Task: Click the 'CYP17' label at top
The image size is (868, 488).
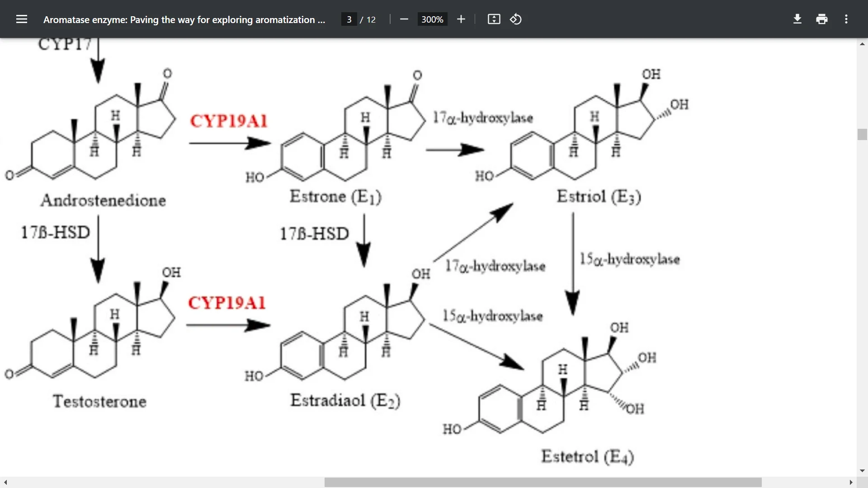Action: (x=65, y=44)
